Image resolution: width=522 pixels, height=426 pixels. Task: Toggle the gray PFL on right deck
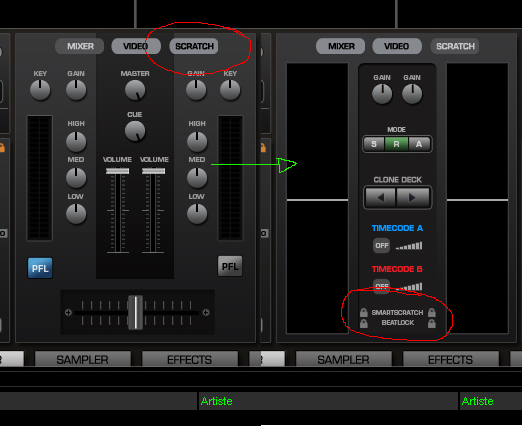(x=230, y=266)
